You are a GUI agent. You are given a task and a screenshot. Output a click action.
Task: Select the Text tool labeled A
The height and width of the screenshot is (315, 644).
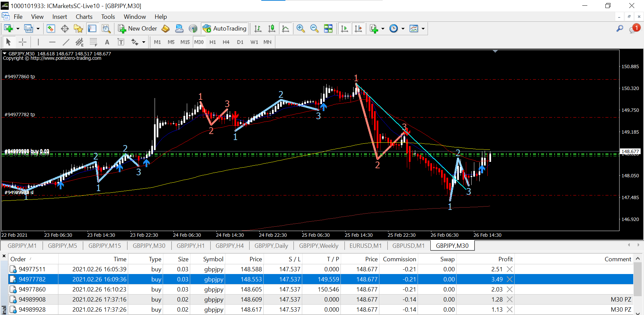click(107, 42)
